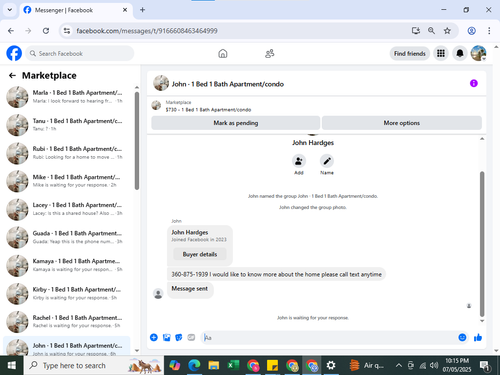Focus the Search Facebook field
This screenshot has height=375, width=500.
(80, 53)
